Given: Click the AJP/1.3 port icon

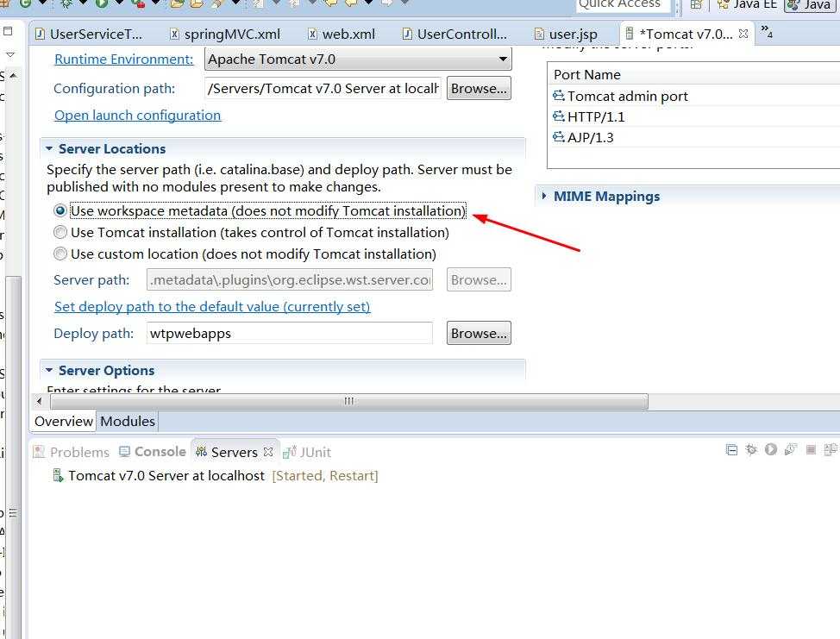Looking at the screenshot, I should pos(558,137).
